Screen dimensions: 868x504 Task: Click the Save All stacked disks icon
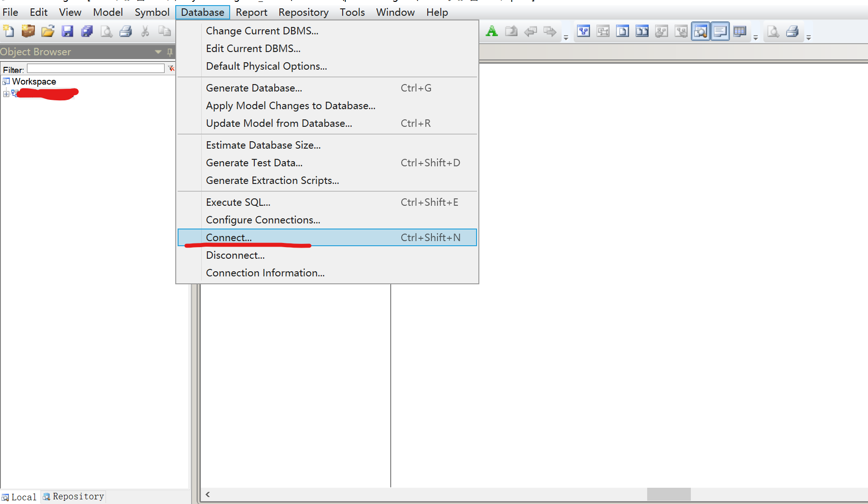coord(87,31)
